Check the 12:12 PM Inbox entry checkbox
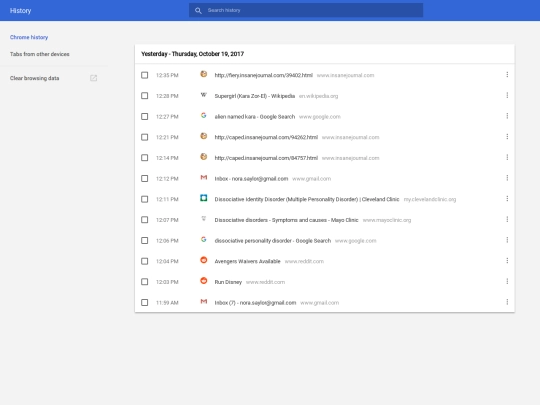540x405 pixels. 145,178
